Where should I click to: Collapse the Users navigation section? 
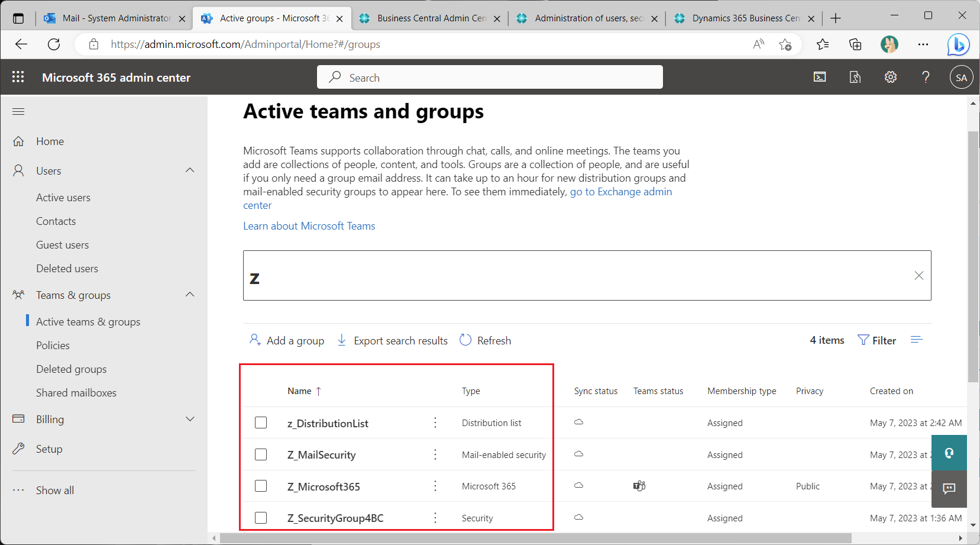click(190, 170)
